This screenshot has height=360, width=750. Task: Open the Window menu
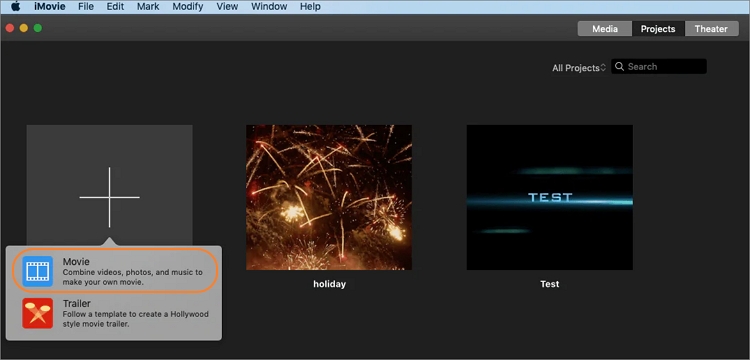[x=269, y=7]
